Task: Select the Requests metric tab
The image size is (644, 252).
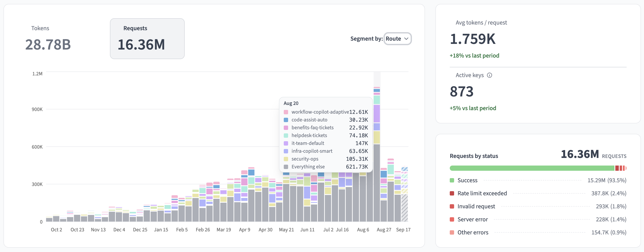Action: 147,39
